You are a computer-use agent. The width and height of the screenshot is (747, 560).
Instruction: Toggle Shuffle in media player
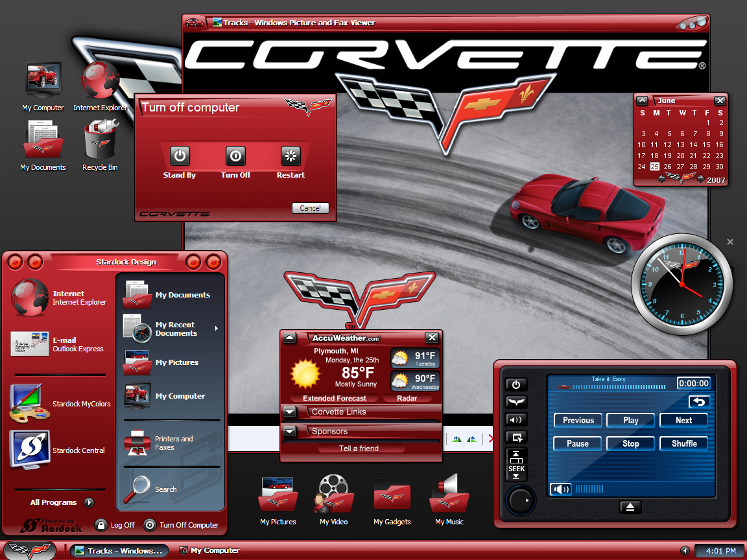tap(683, 443)
